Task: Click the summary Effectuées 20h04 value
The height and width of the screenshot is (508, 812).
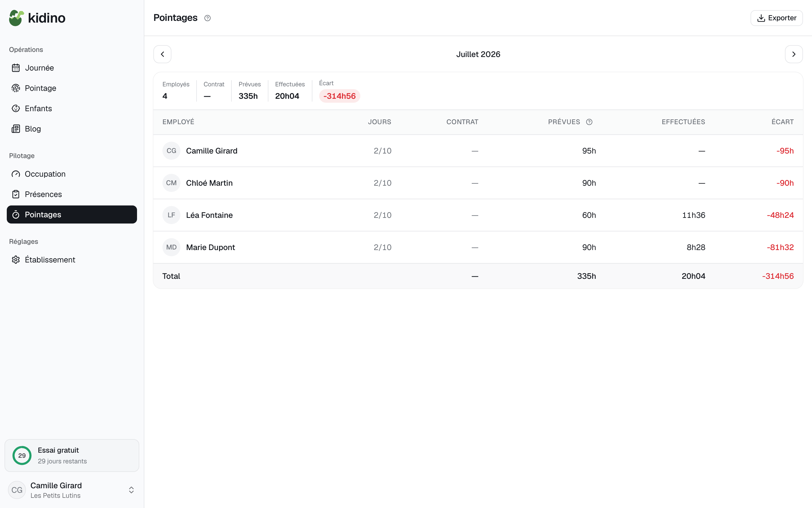Action: 287,96
